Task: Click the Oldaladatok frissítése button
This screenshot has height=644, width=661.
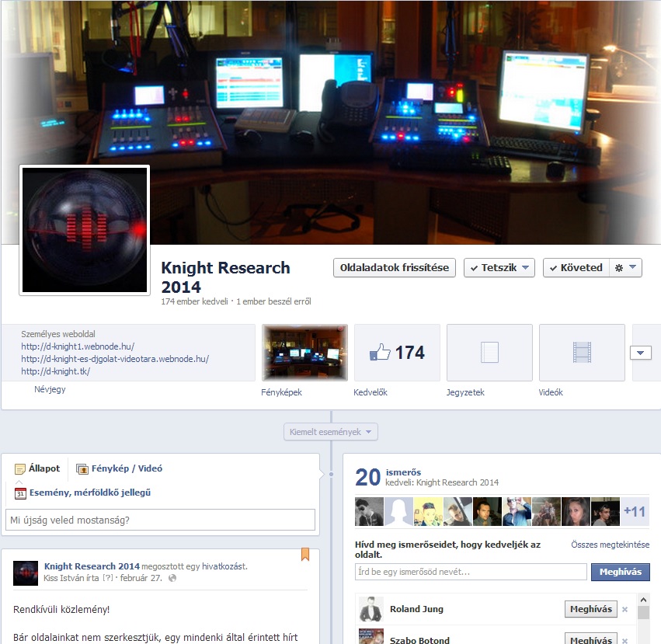Action: (x=394, y=268)
